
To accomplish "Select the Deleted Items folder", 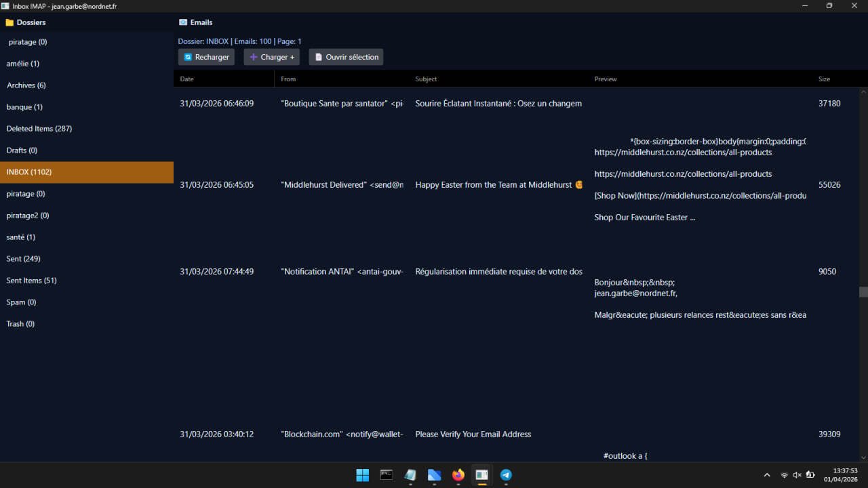I will 39,129.
